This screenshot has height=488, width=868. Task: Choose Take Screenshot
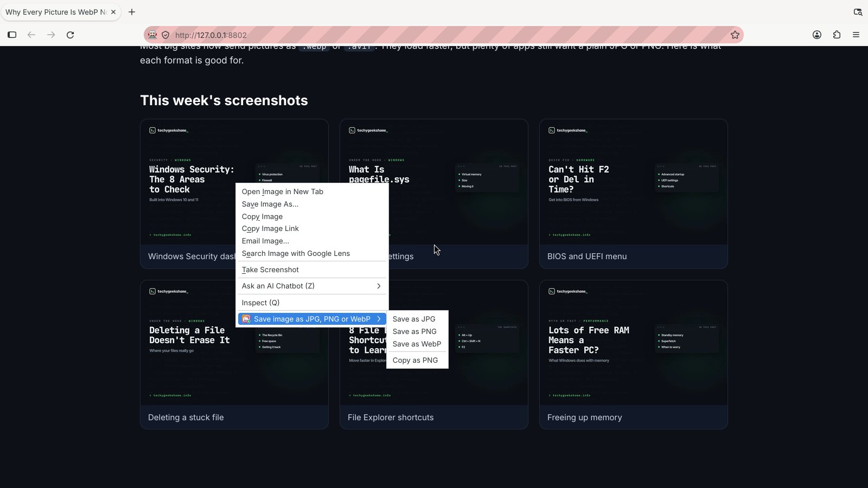312,269
